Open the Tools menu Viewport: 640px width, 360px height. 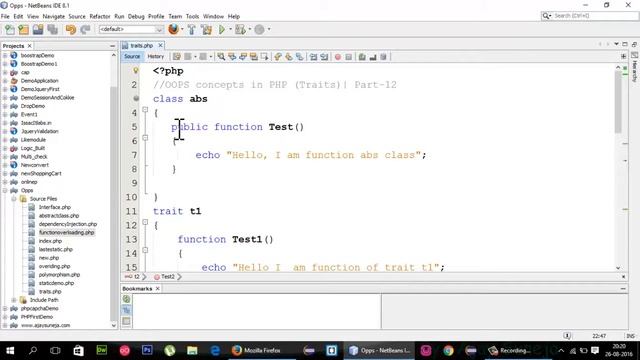coord(192,16)
